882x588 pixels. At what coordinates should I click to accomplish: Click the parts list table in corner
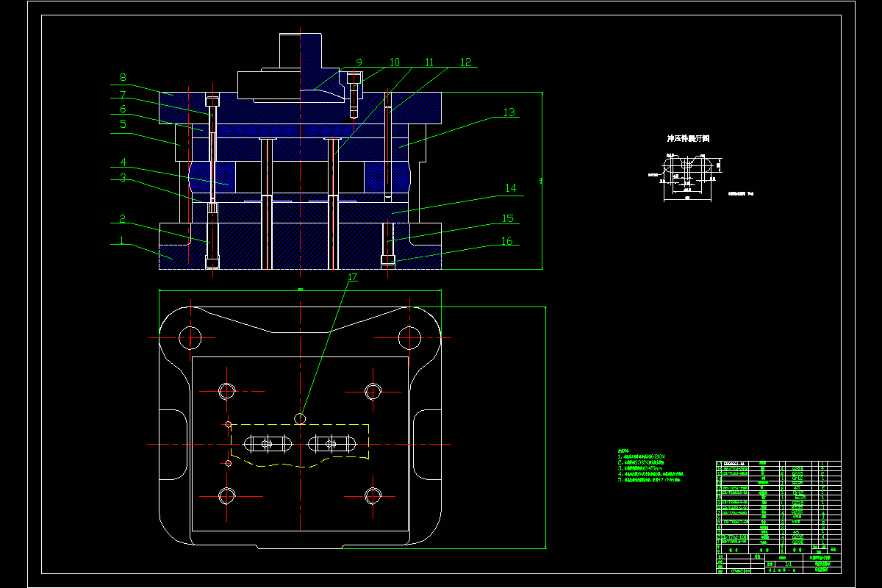778,517
